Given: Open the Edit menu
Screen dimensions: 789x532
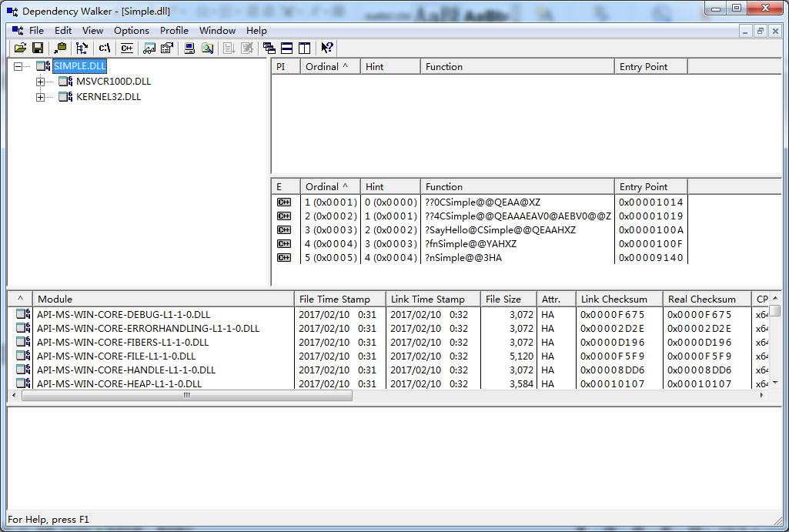Looking at the screenshot, I should (63, 31).
